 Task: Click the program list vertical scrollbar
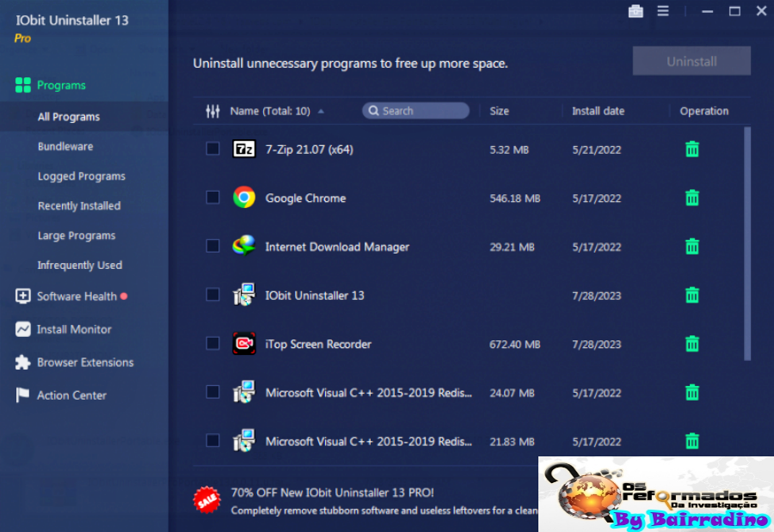point(747,244)
